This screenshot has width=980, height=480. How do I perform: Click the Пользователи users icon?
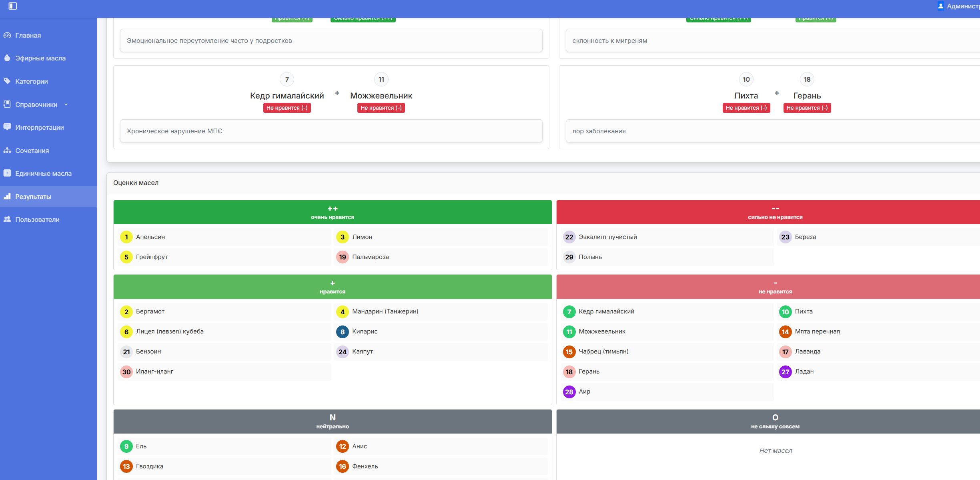click(x=7, y=219)
